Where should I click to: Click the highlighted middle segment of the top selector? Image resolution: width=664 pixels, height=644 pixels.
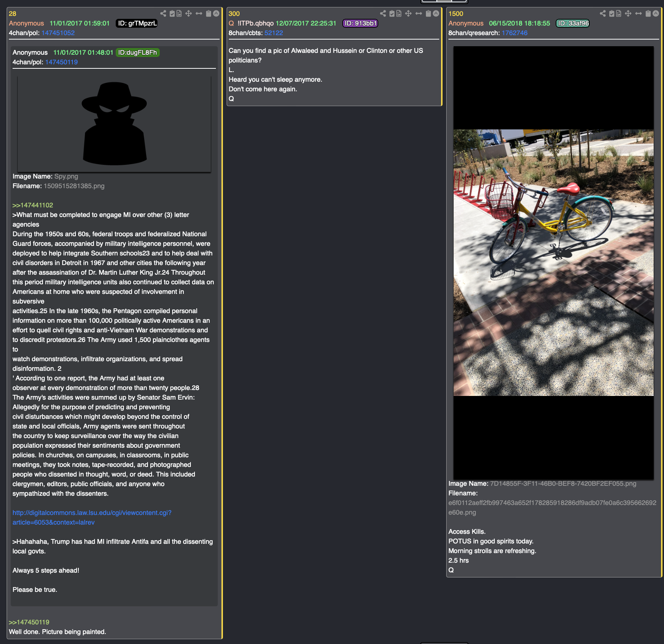(444, 1)
